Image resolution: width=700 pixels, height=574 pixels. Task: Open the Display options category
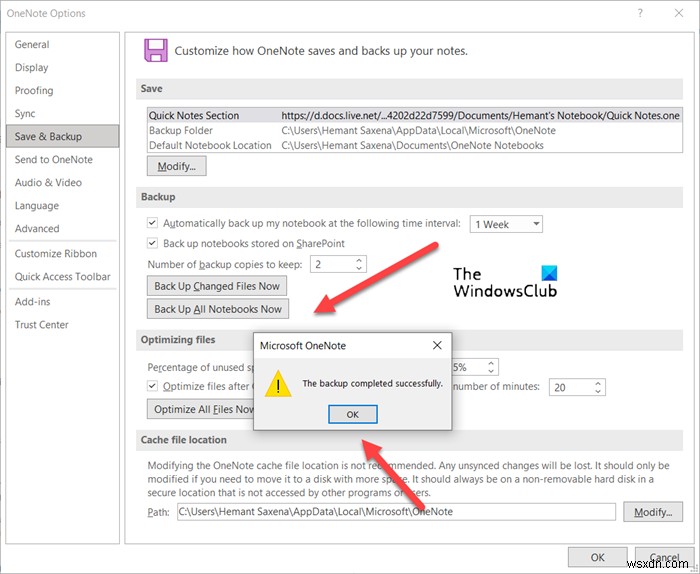[62, 67]
